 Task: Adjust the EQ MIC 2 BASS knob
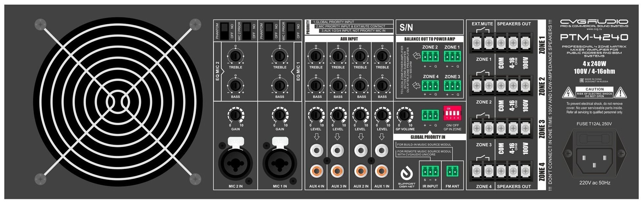tap(235, 85)
